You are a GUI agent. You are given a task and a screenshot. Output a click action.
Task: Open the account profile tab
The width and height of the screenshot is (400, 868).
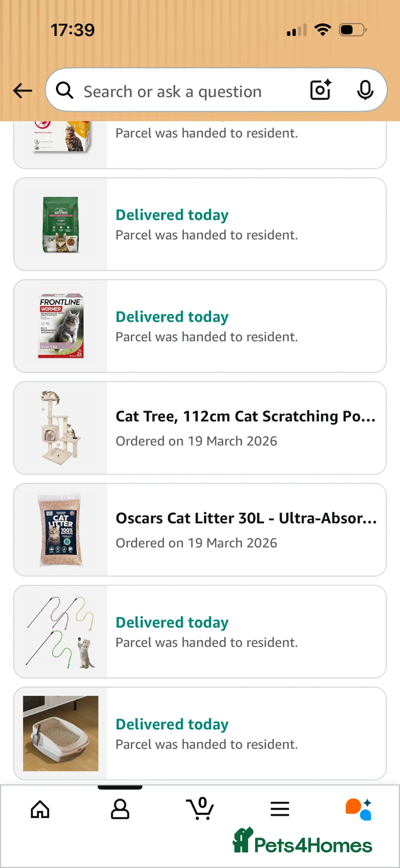(x=120, y=809)
